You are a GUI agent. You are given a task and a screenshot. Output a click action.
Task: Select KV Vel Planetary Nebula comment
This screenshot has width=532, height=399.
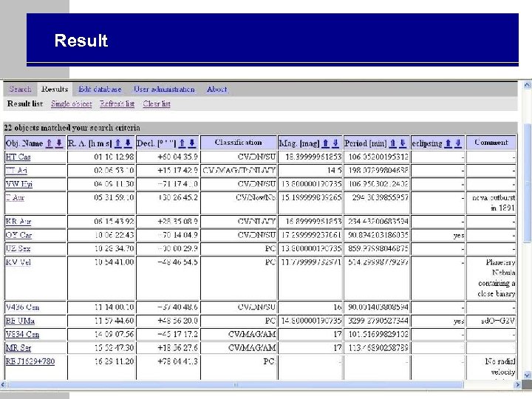click(x=497, y=278)
